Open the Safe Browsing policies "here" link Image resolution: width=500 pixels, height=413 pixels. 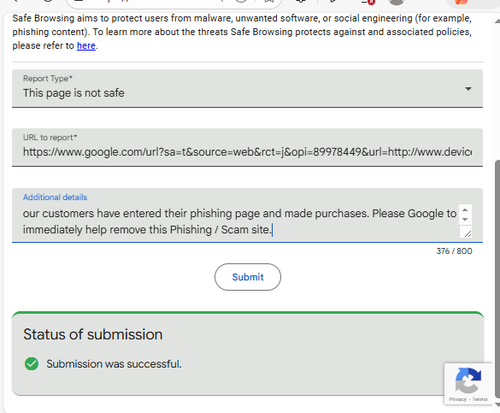pyautogui.click(x=86, y=46)
